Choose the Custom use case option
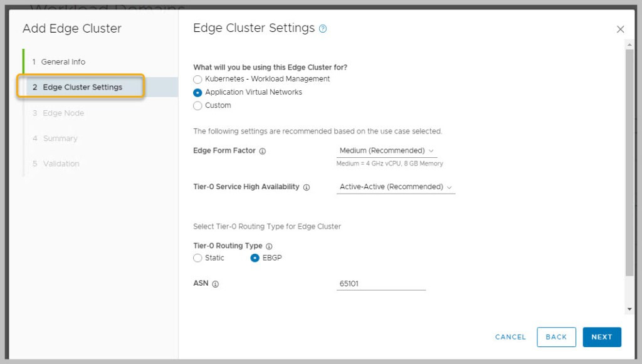Image resolution: width=642 pixels, height=364 pixels. 198,106
